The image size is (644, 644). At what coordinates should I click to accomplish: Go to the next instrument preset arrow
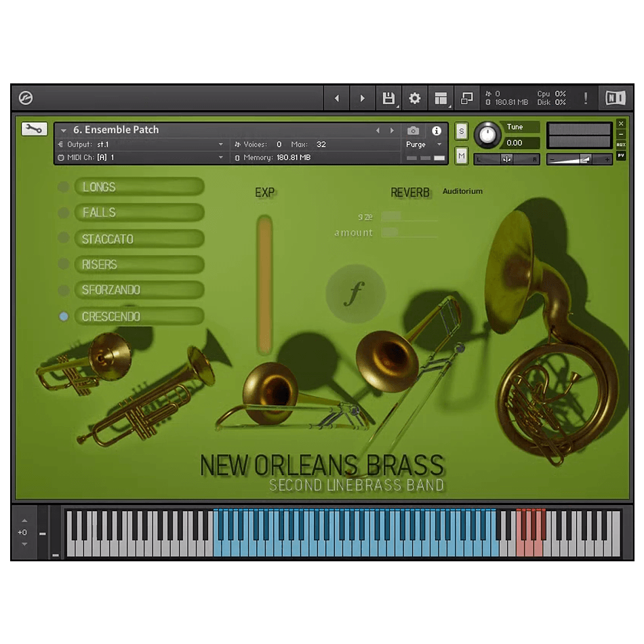[392, 131]
